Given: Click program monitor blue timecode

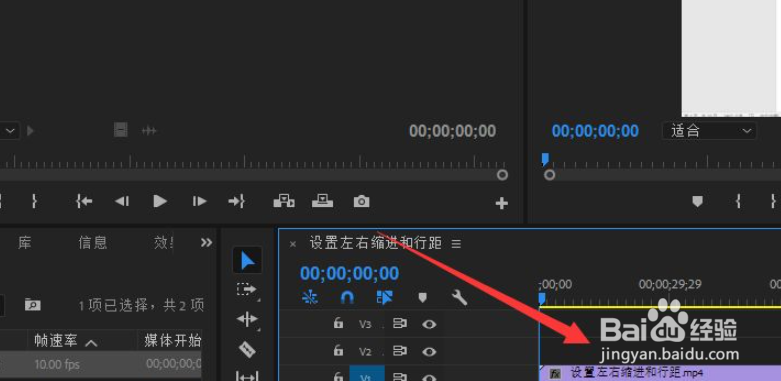Looking at the screenshot, I should (595, 131).
